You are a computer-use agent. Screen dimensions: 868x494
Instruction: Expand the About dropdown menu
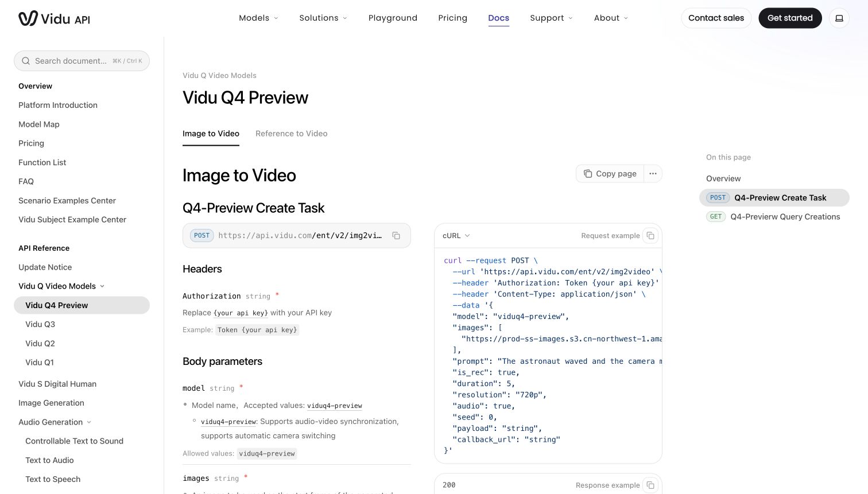pos(611,18)
